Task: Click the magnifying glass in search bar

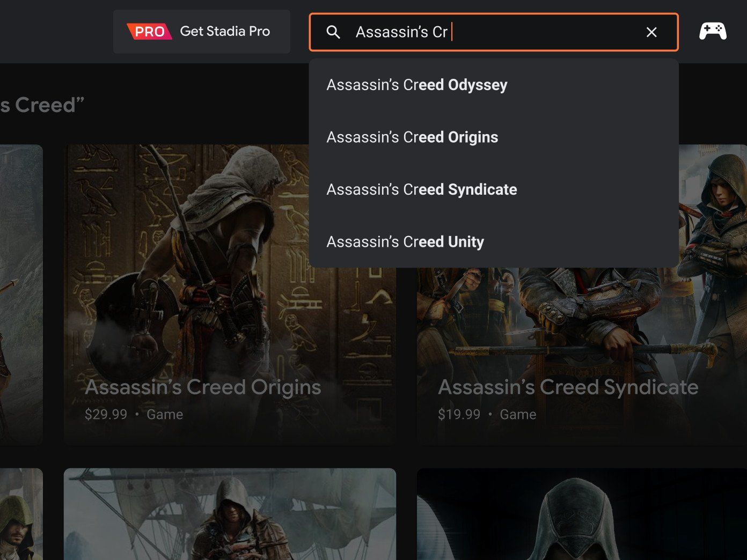Action: click(333, 32)
